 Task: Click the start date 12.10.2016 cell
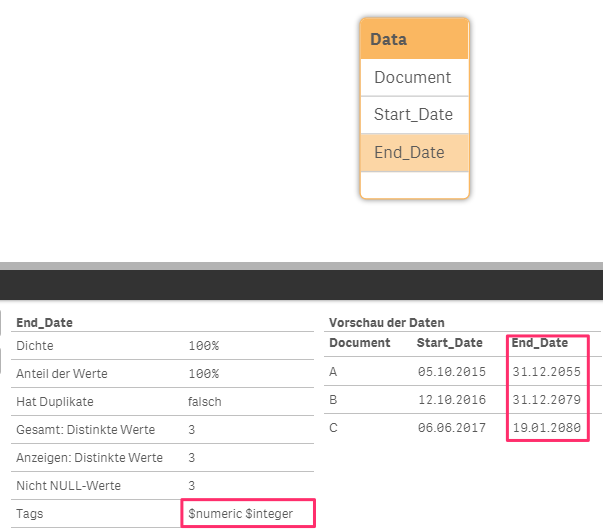point(452,401)
